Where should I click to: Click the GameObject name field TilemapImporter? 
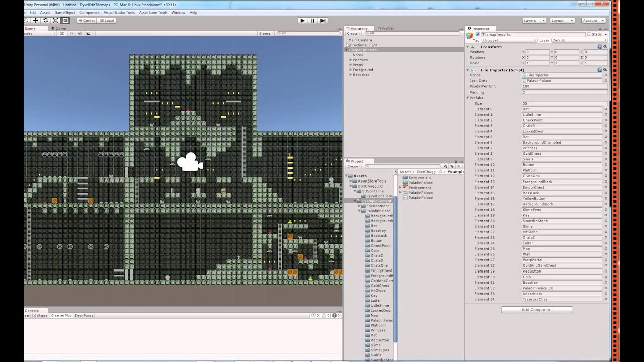click(x=533, y=35)
